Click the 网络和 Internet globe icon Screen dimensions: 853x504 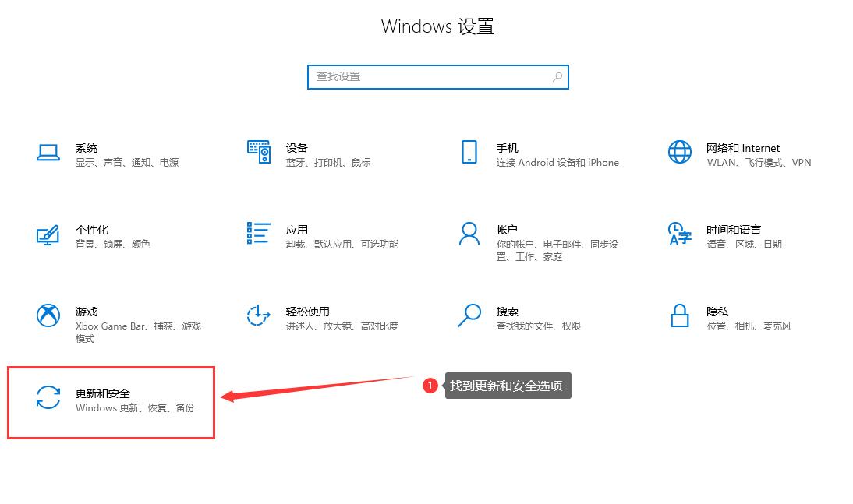tap(680, 153)
